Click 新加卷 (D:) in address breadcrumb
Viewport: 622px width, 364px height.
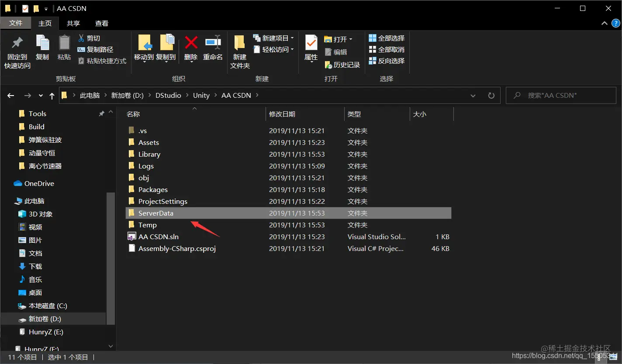128,95
